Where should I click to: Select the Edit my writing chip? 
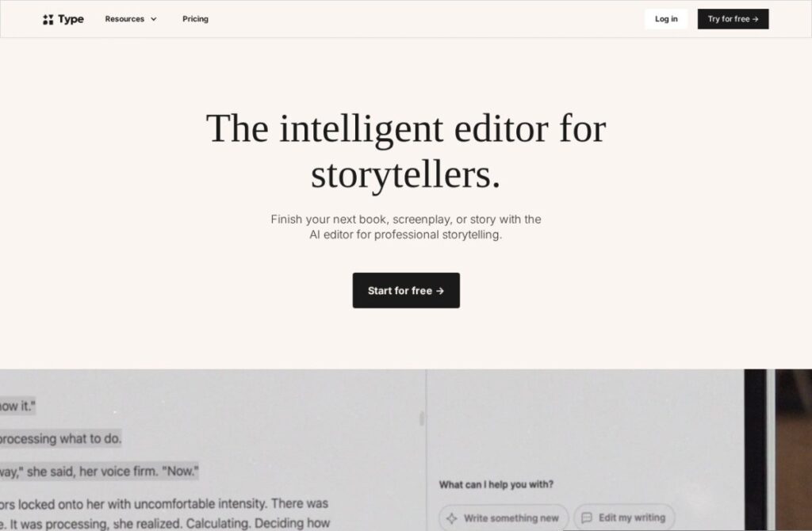[x=624, y=518]
